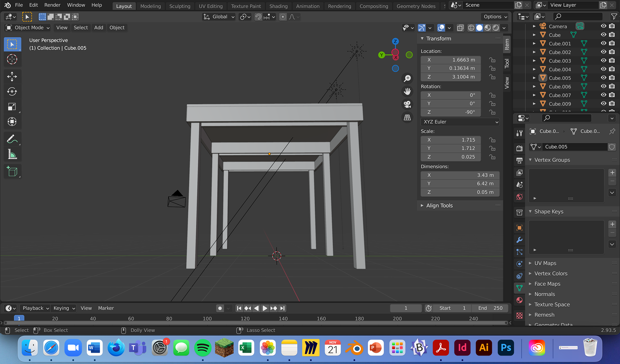Click the Location X value field
Viewport: 620px width, 364px height.
pos(451,60)
